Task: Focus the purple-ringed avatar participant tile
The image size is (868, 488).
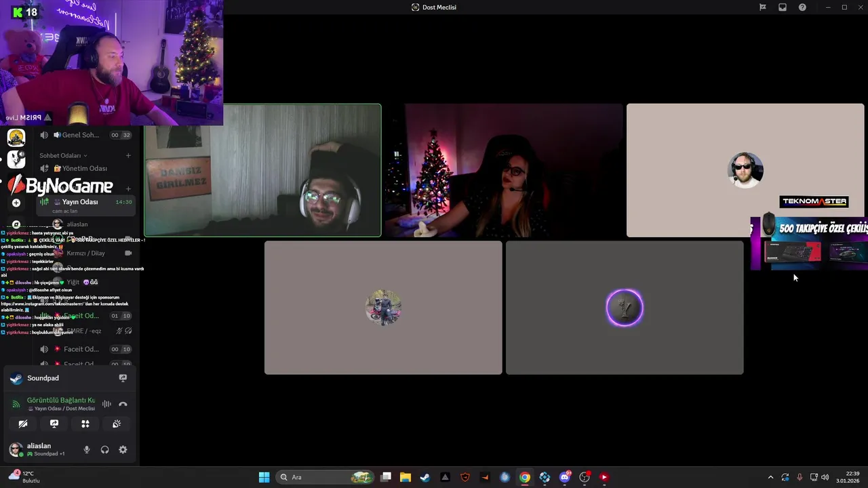Action: (625, 308)
